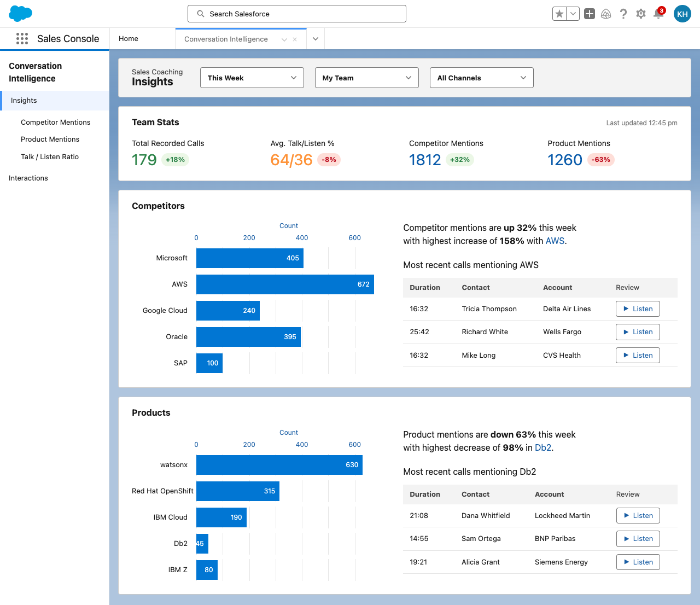Open Talk / Listen Ratio sidebar item

(50, 156)
